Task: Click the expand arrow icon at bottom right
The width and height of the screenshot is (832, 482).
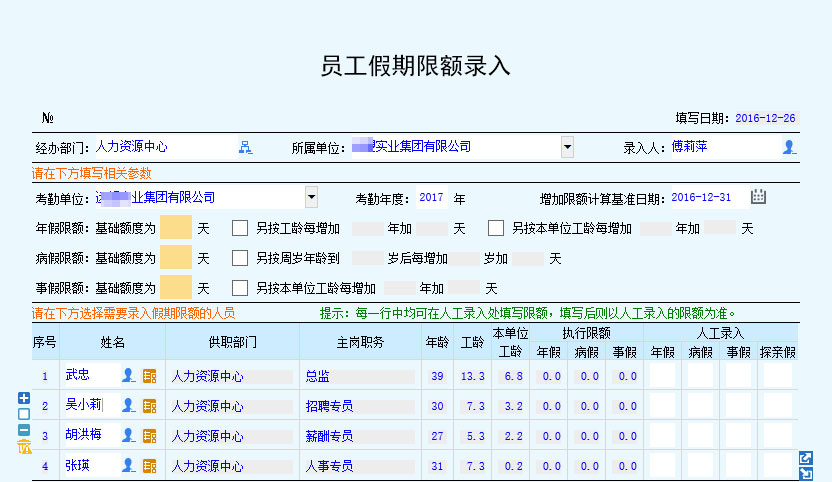Action: pyautogui.click(x=806, y=458)
